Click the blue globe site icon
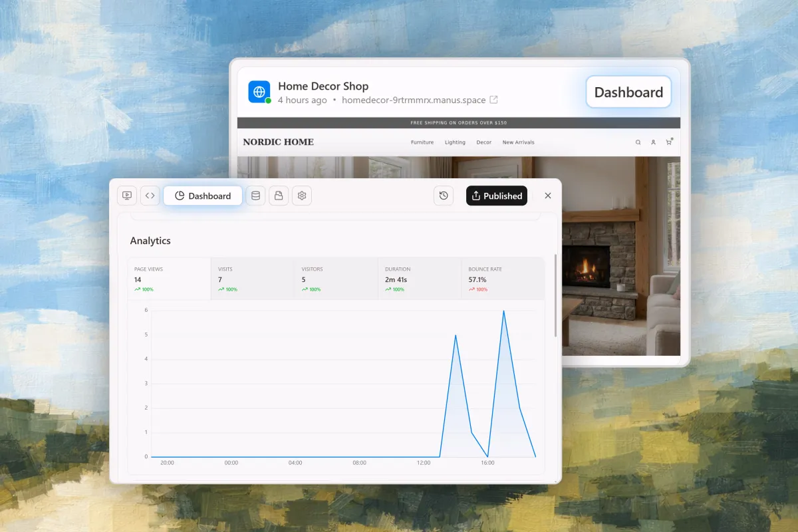Viewport: 798px width, 532px height. click(259, 92)
